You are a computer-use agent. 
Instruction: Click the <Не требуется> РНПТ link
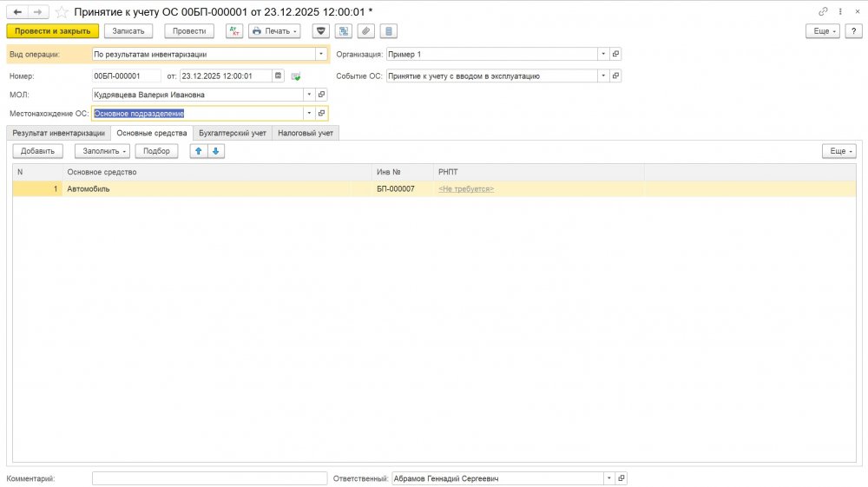(466, 188)
